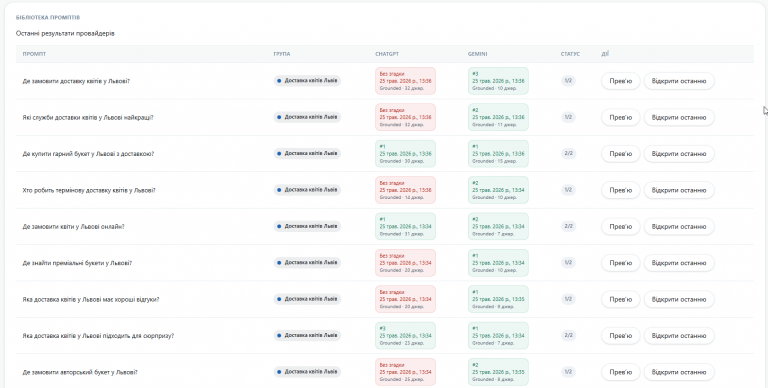The height and width of the screenshot is (388, 768).
Task: Click Відкрити останню for 'квіти у Львові онлайн' row
Action: click(x=679, y=226)
